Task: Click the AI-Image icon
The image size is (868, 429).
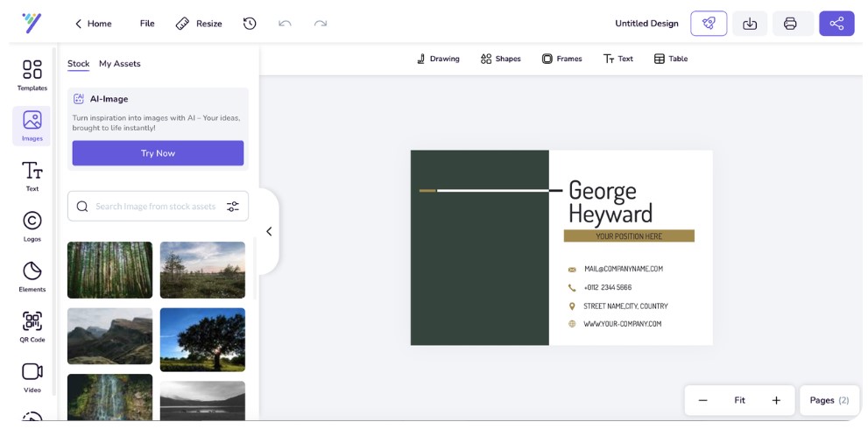Action: (79, 99)
